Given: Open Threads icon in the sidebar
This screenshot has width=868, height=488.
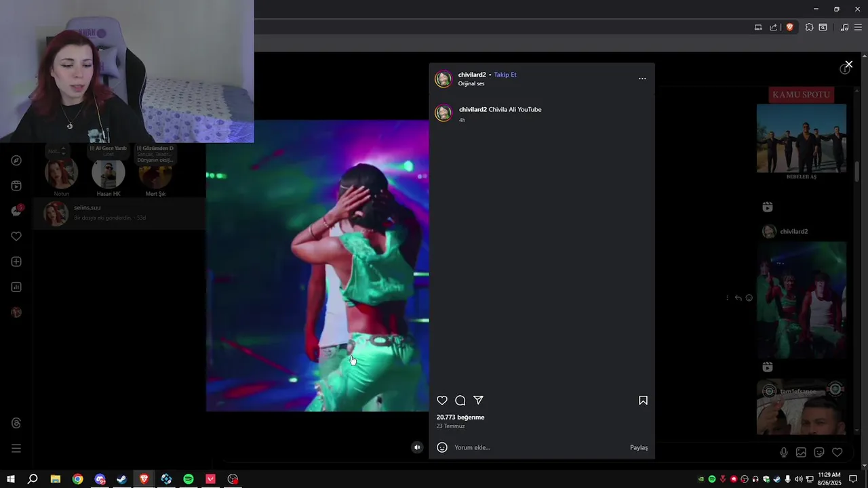Looking at the screenshot, I should click(16, 423).
